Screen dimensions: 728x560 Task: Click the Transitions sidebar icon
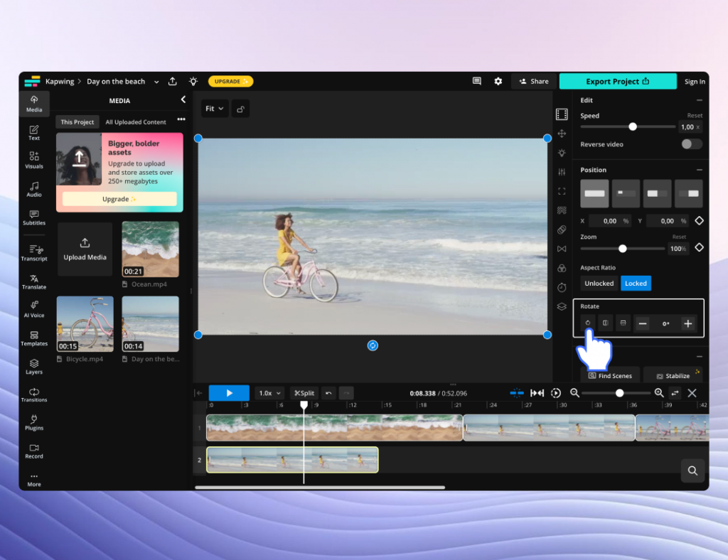point(34,394)
